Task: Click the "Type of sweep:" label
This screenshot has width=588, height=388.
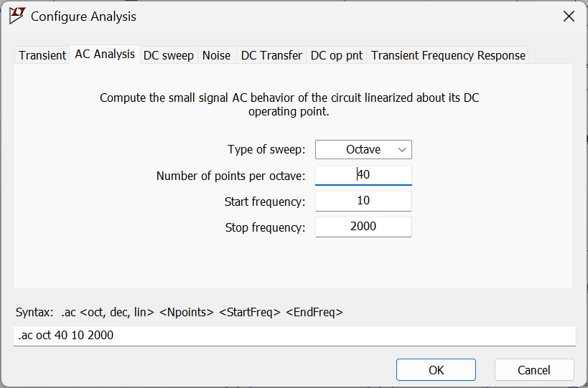Action: 266,149
